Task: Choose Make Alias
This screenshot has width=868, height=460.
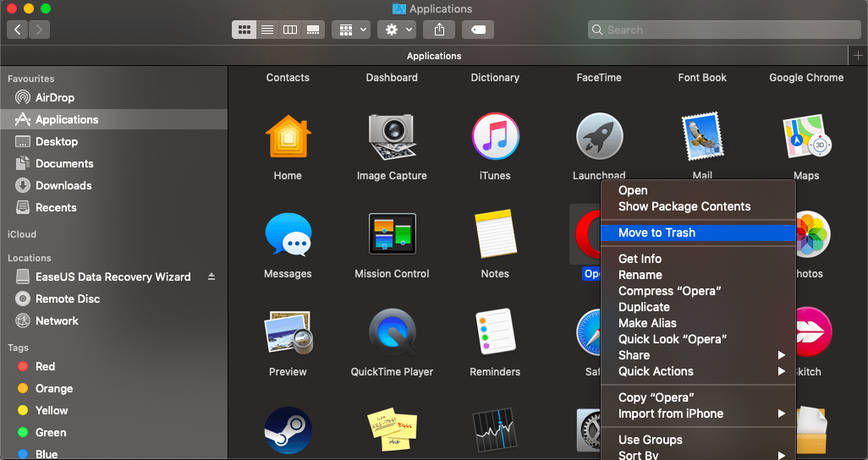Action: click(698, 323)
